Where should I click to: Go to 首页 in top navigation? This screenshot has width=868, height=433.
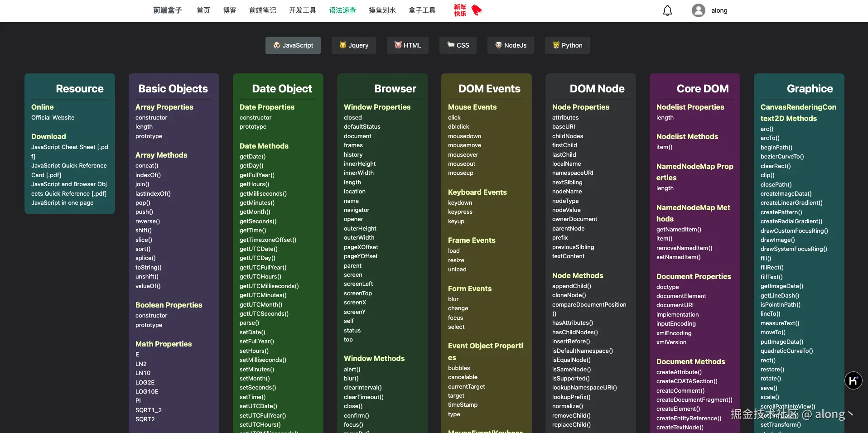pyautogui.click(x=203, y=10)
